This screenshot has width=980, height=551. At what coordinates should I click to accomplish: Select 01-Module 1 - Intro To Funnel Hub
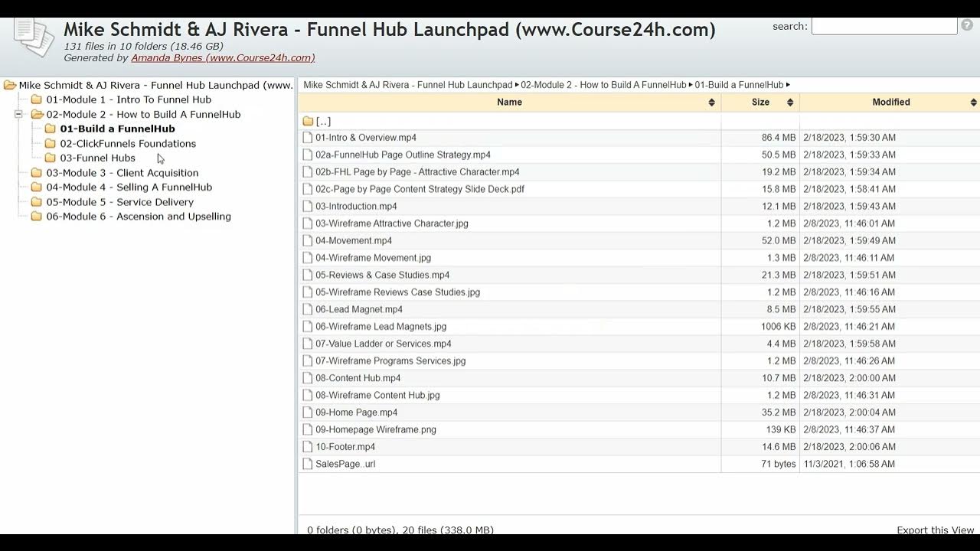point(129,99)
